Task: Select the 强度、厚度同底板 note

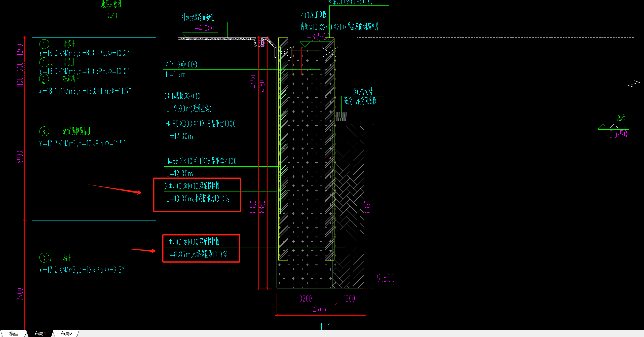Action: point(360,101)
